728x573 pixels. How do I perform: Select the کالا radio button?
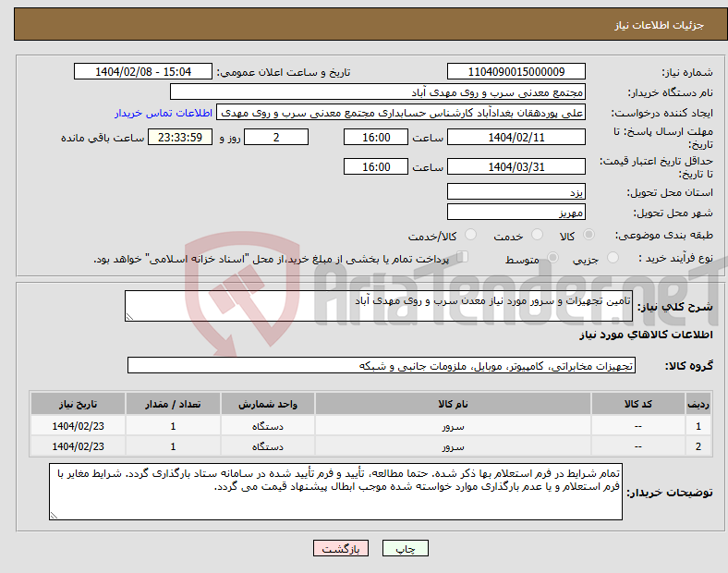pyautogui.click(x=588, y=235)
